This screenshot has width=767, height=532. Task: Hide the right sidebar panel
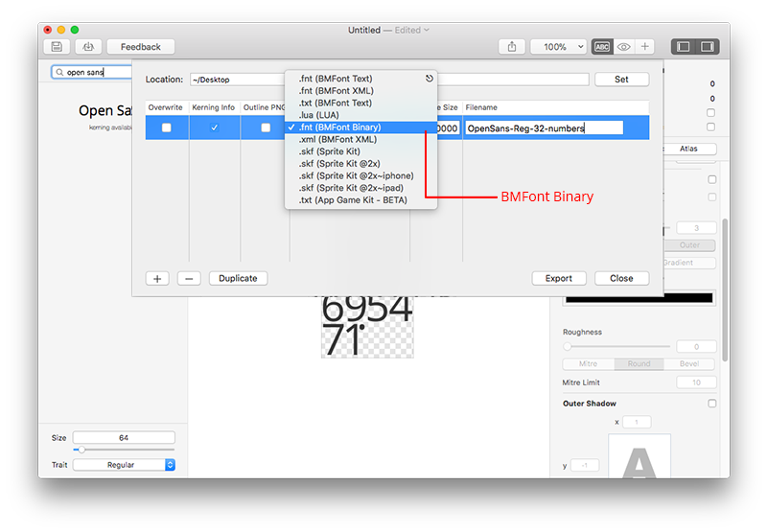[708, 47]
